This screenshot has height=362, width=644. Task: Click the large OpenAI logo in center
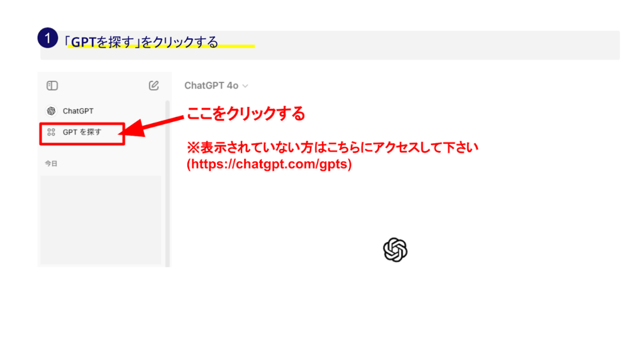pyautogui.click(x=395, y=250)
